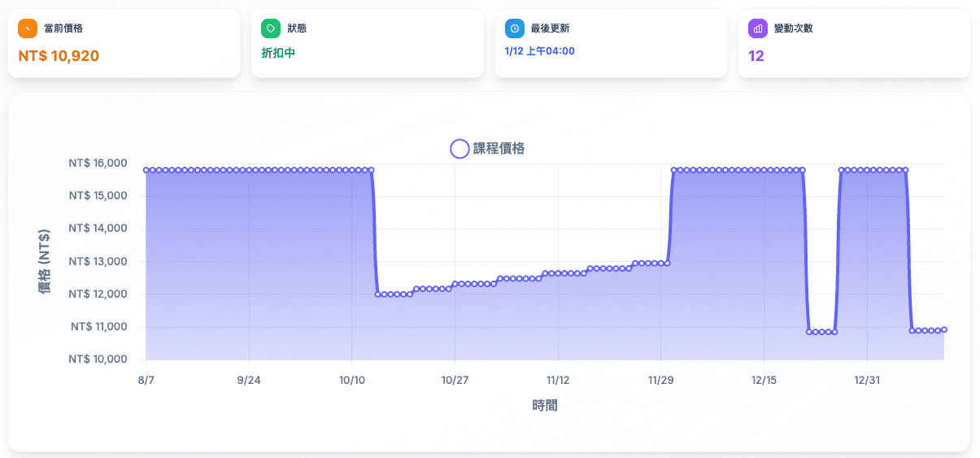The height and width of the screenshot is (458, 980).
Task: Click the 11/12 x-axis date label
Action: click(558, 381)
